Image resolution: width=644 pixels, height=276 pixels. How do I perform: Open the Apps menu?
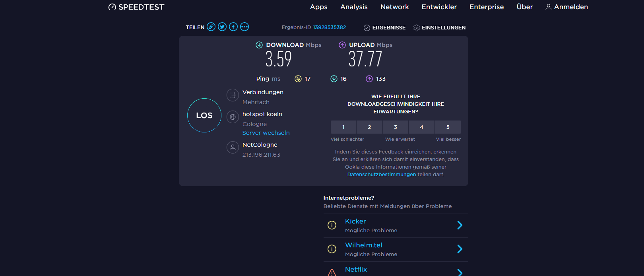pos(319,7)
